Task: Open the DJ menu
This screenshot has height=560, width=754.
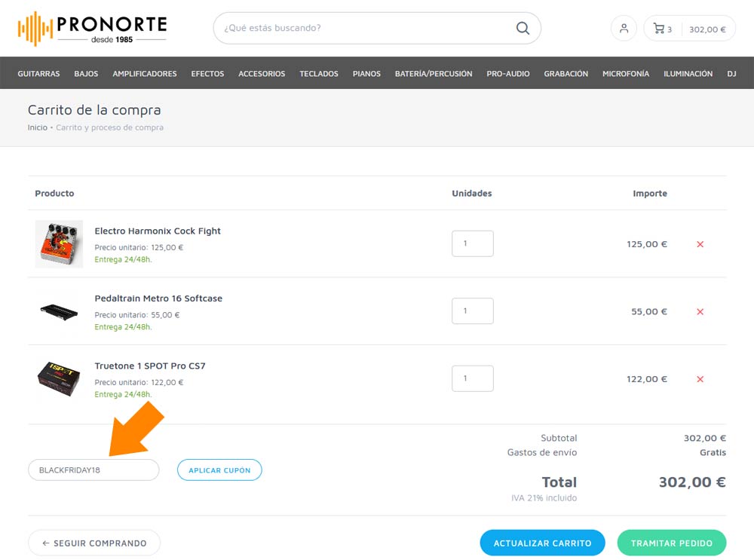Action: (732, 74)
